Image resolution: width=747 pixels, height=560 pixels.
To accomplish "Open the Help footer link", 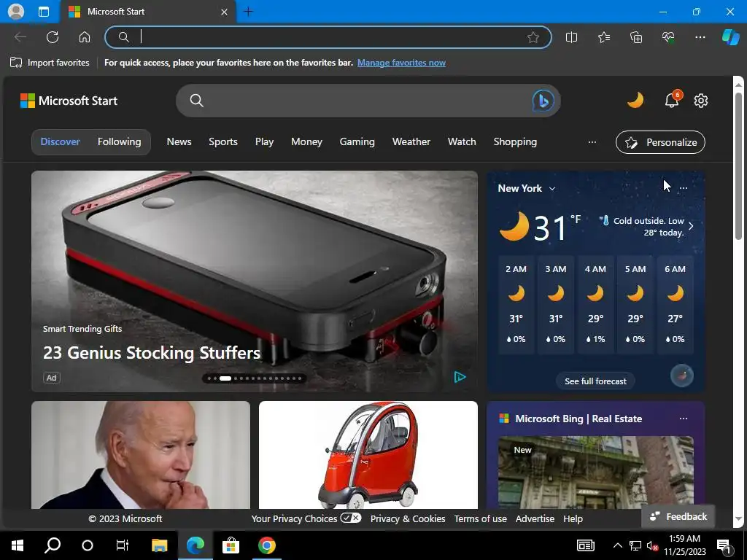I will 573,518.
